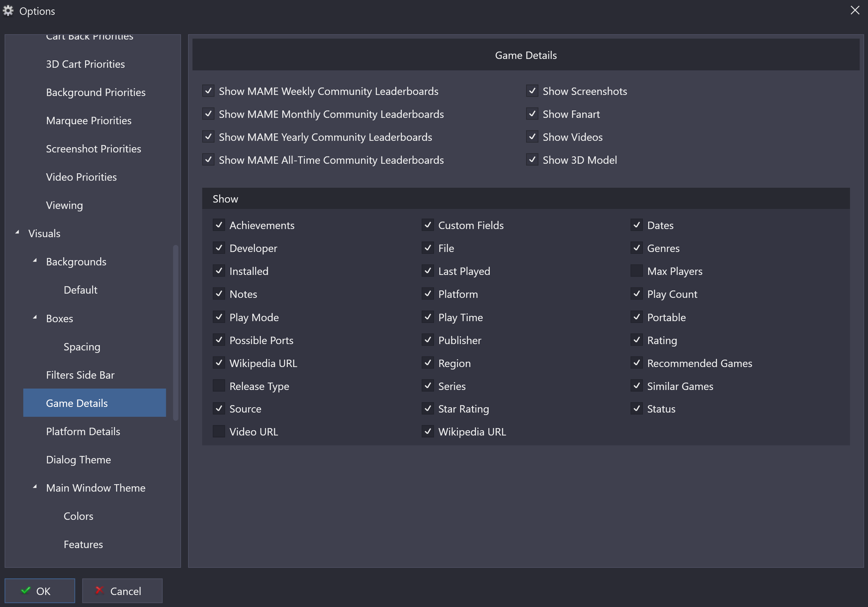
Task: Click the sidebar vertical scrollbar
Action: tap(175, 333)
